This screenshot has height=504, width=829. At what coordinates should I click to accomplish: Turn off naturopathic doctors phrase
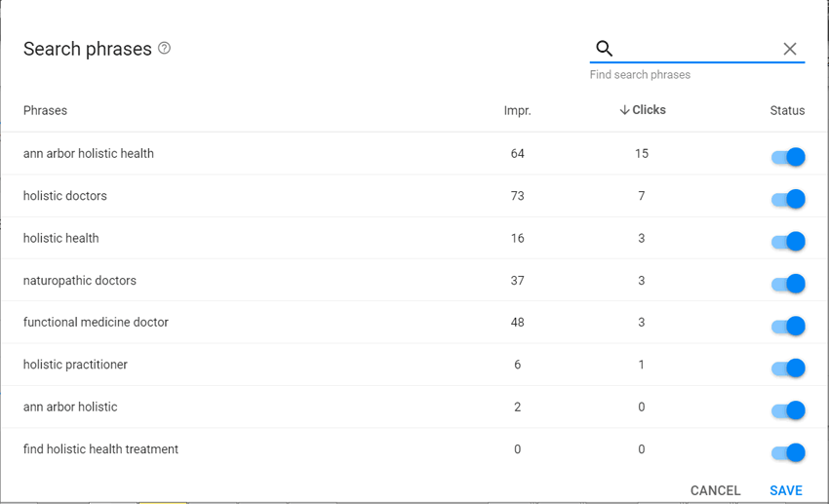pos(788,284)
